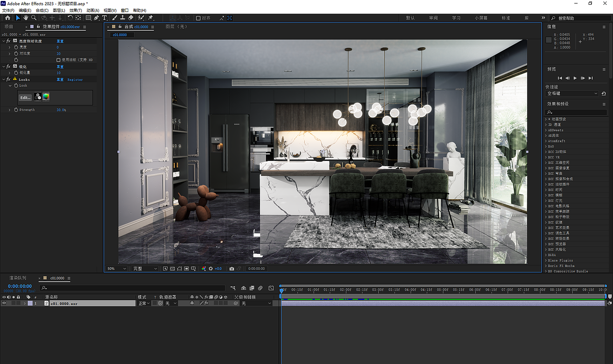Screen dimensions: 613x364
Task: Open the 正常 blend mode dropdown
Action: 144,303
